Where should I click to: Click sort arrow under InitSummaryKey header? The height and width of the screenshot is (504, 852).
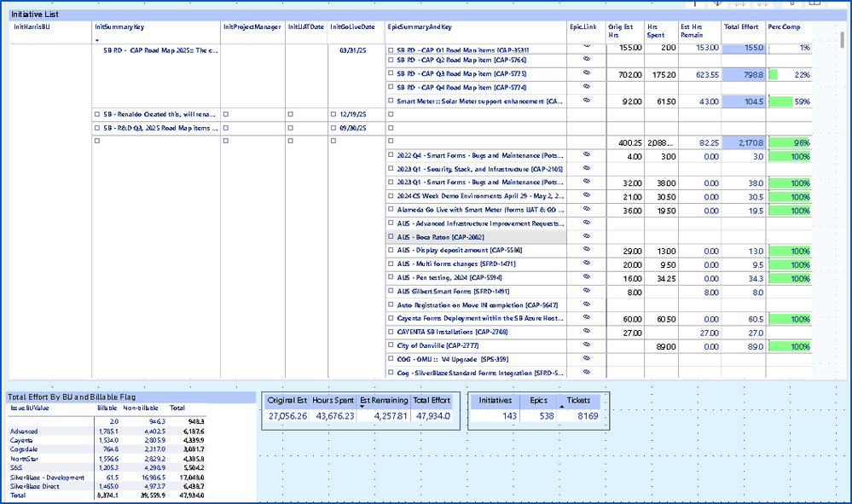click(x=97, y=40)
